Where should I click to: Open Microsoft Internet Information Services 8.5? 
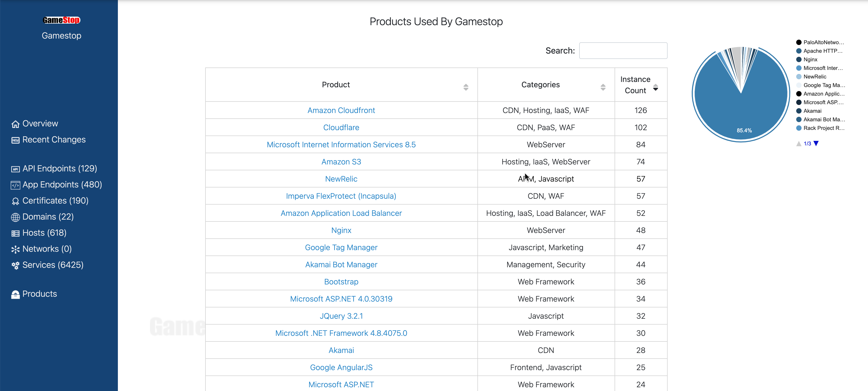click(x=341, y=144)
